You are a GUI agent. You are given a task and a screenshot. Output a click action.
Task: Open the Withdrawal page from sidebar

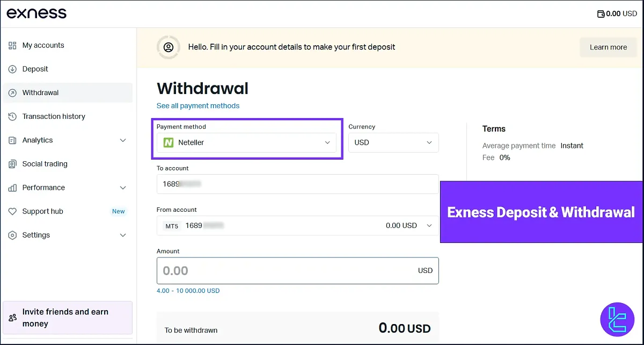(x=40, y=92)
